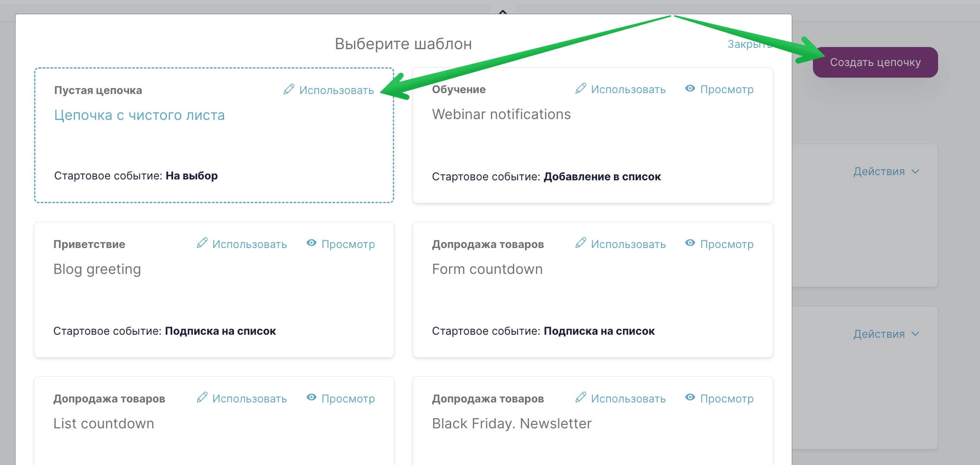Click the chevron arrow above the dialog
This screenshot has height=465, width=980.
point(503,12)
